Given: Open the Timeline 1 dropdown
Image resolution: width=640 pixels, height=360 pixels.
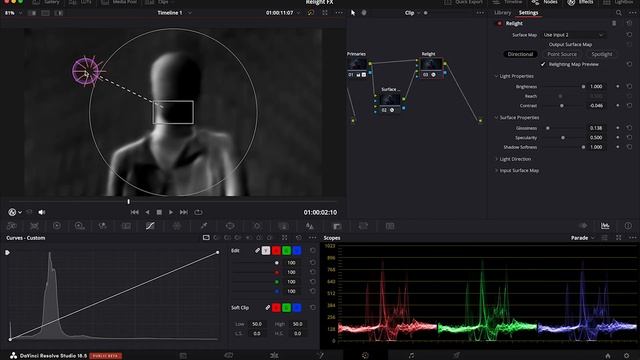Looking at the screenshot, I should [x=174, y=13].
